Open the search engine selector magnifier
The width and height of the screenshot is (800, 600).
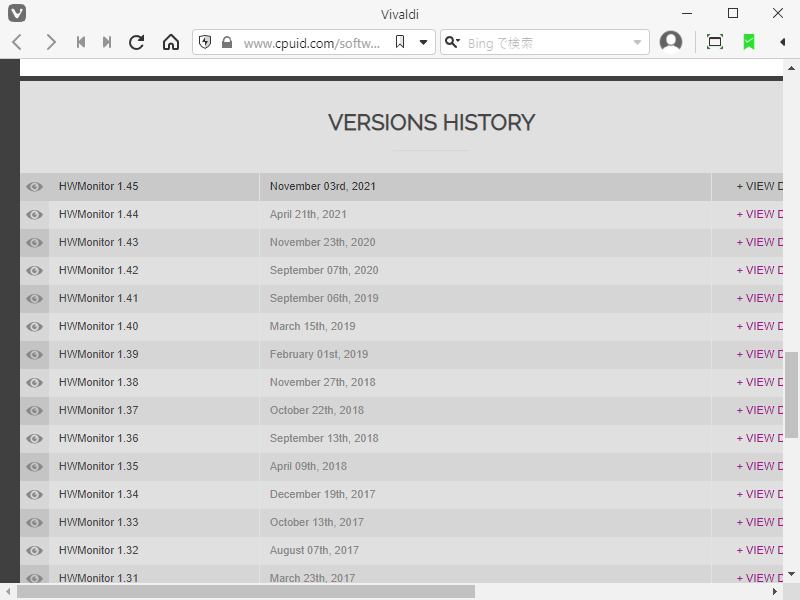point(452,42)
